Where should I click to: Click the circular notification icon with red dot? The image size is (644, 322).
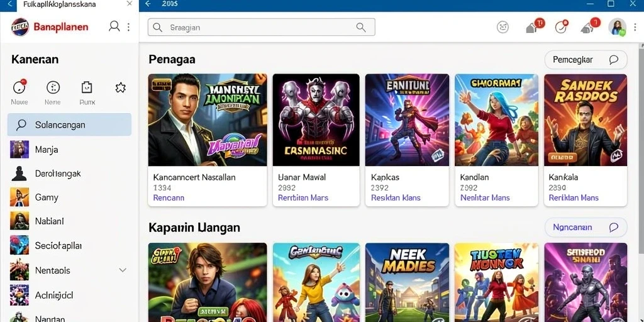[x=562, y=26]
